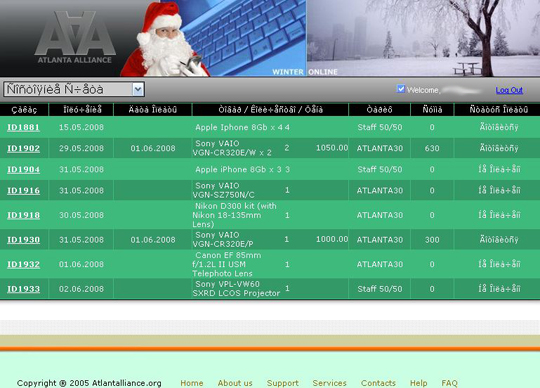The image size is (540, 388).
Task: Go to Home in footer menu
Action: point(192,383)
